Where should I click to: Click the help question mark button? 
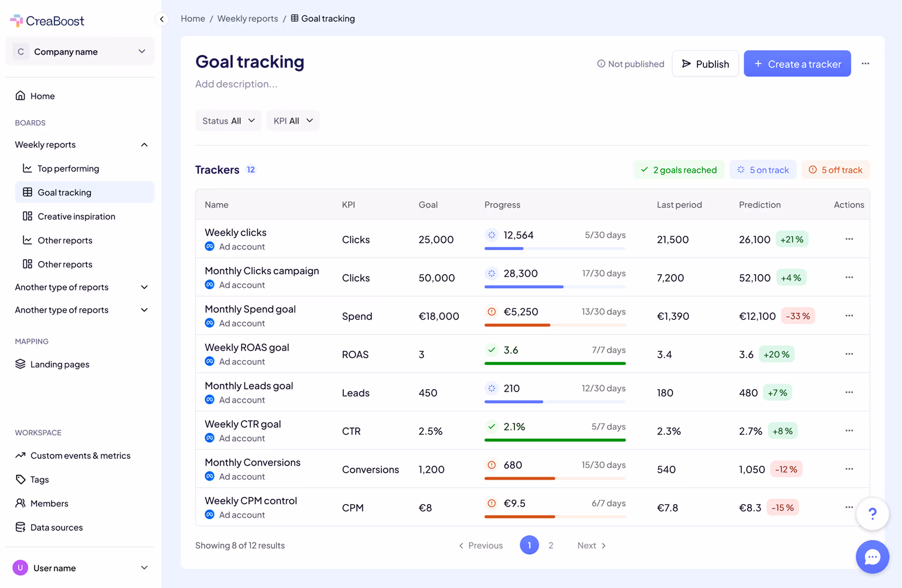(x=872, y=513)
